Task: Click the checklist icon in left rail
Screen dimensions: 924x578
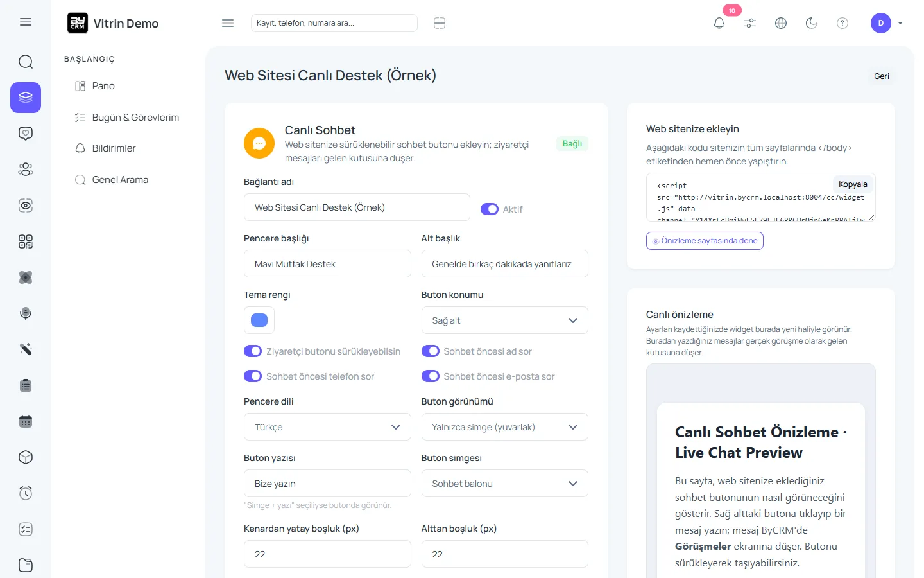Action: coord(26,529)
